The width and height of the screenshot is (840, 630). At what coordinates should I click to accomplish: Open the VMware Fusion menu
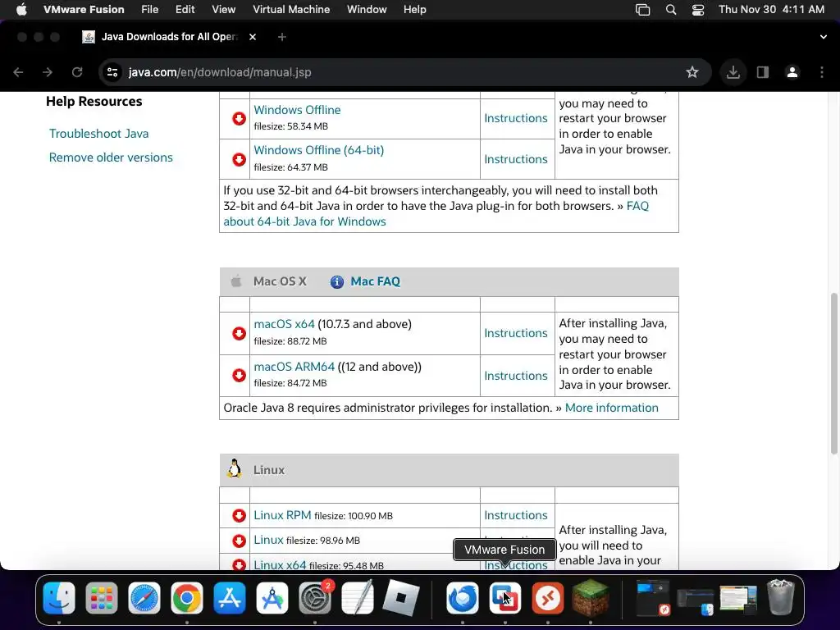coord(84,10)
